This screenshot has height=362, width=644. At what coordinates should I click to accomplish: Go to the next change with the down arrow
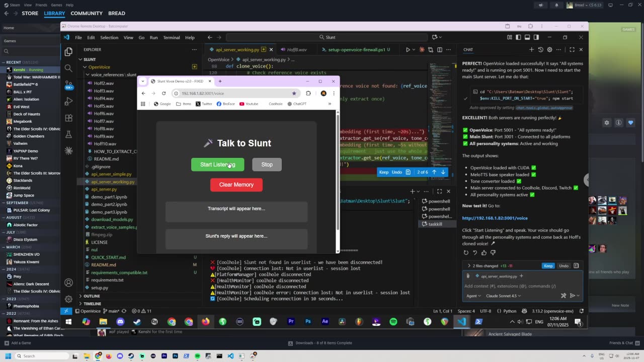click(443, 172)
